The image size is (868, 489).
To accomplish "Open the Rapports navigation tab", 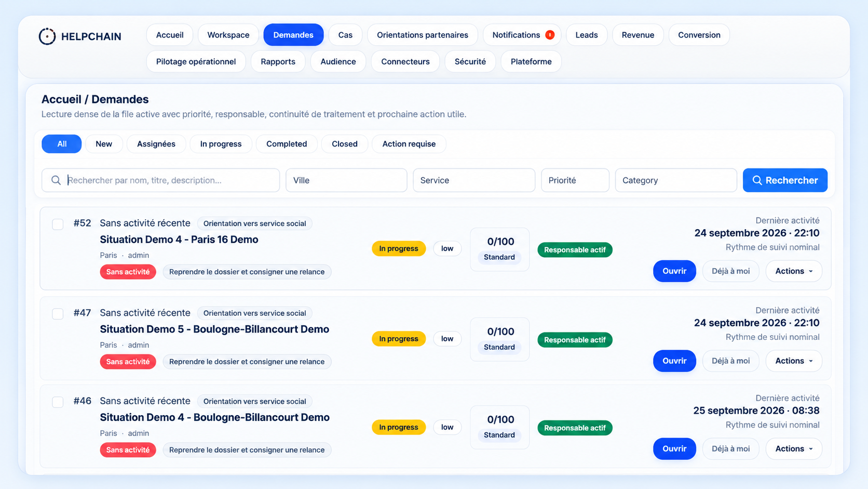I will [x=278, y=61].
